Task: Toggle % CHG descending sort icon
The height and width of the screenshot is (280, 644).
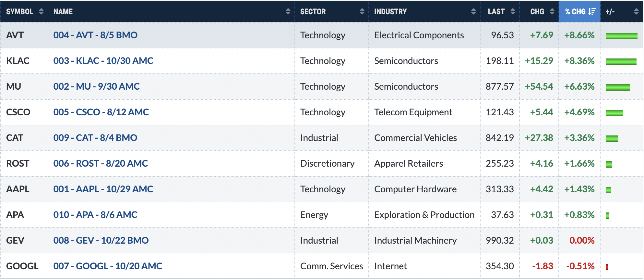Action: point(592,12)
